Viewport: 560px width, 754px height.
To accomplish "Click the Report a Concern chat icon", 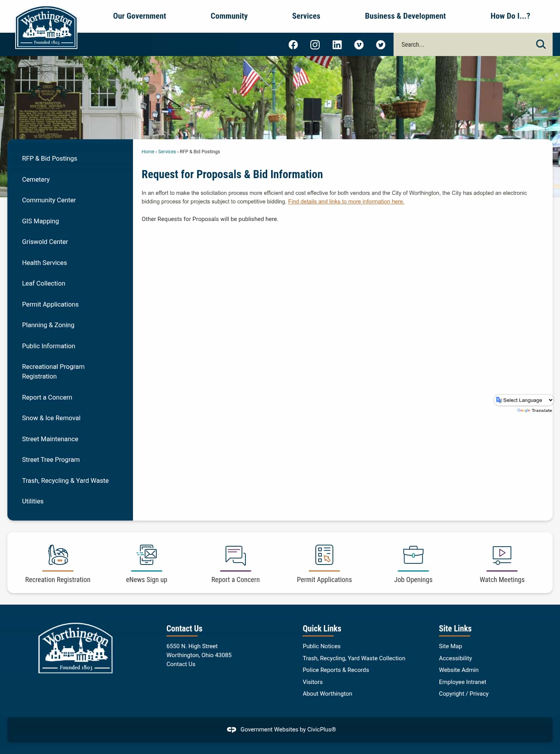I will coord(235,555).
